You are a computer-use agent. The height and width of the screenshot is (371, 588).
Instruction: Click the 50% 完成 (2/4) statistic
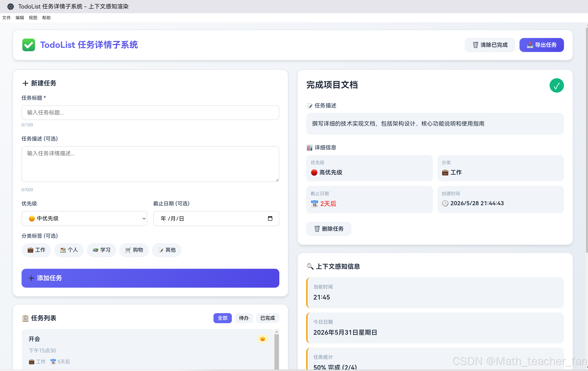[x=335, y=367]
